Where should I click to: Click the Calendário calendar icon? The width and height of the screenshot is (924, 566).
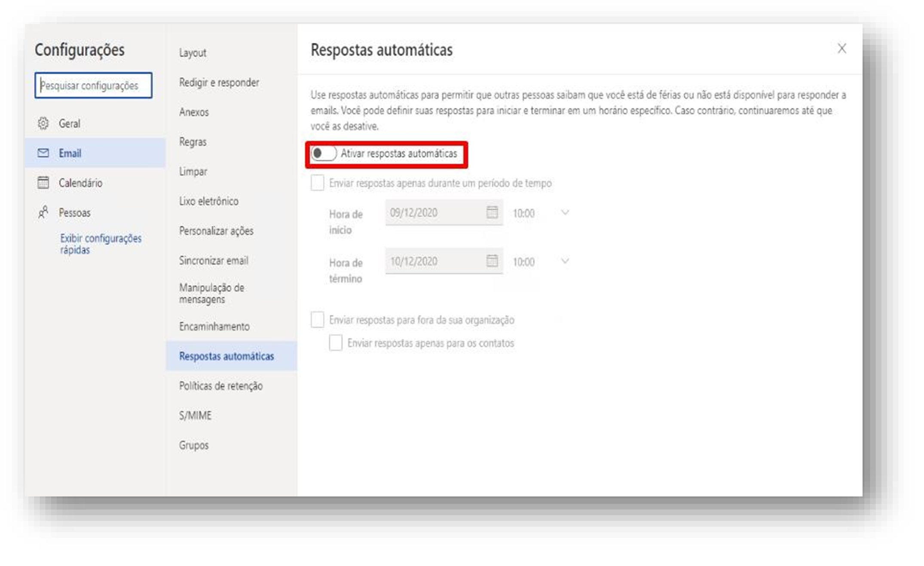point(43,183)
